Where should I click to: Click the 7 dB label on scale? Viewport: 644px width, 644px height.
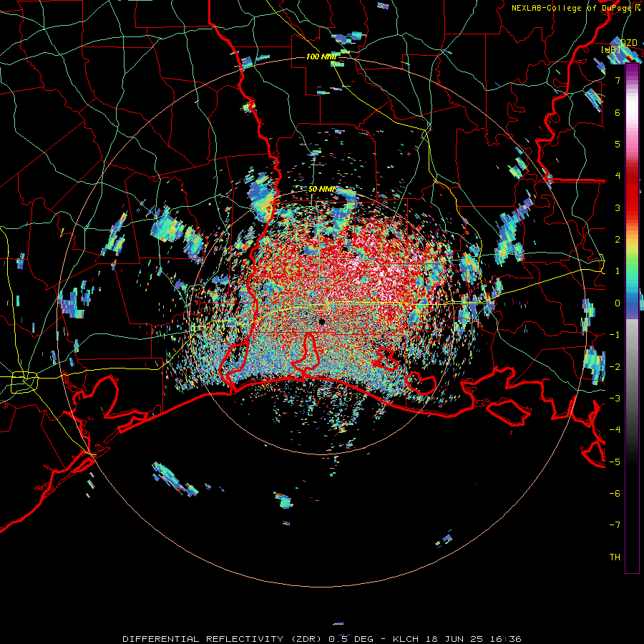pos(618,80)
